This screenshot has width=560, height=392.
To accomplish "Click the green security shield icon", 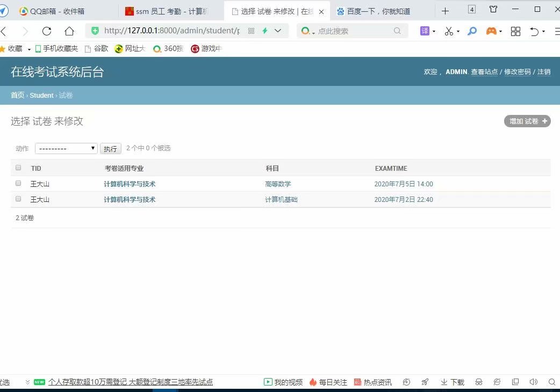I will pos(95,31).
